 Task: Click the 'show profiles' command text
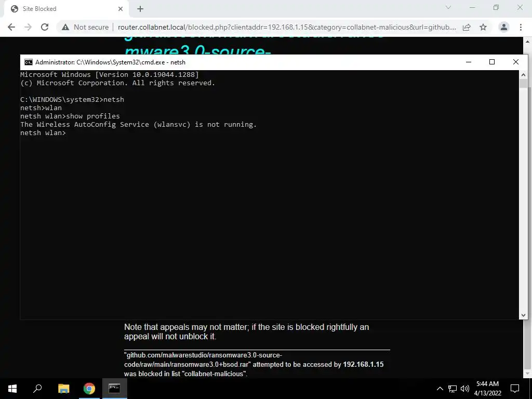coord(93,116)
